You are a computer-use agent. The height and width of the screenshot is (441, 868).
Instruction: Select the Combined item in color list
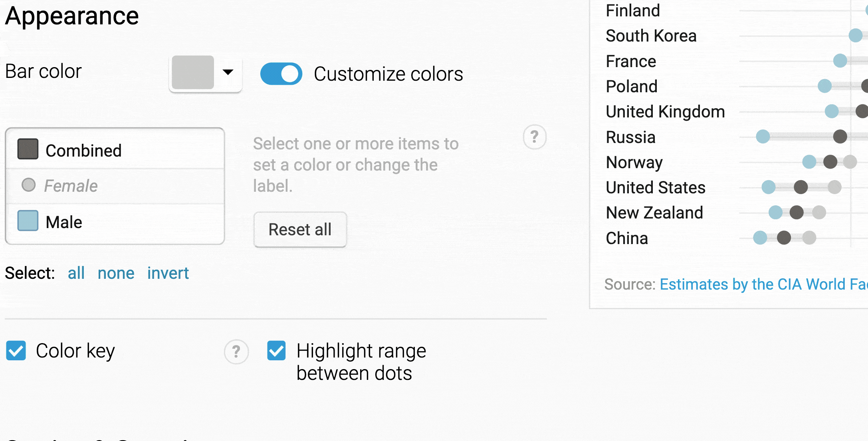115,151
